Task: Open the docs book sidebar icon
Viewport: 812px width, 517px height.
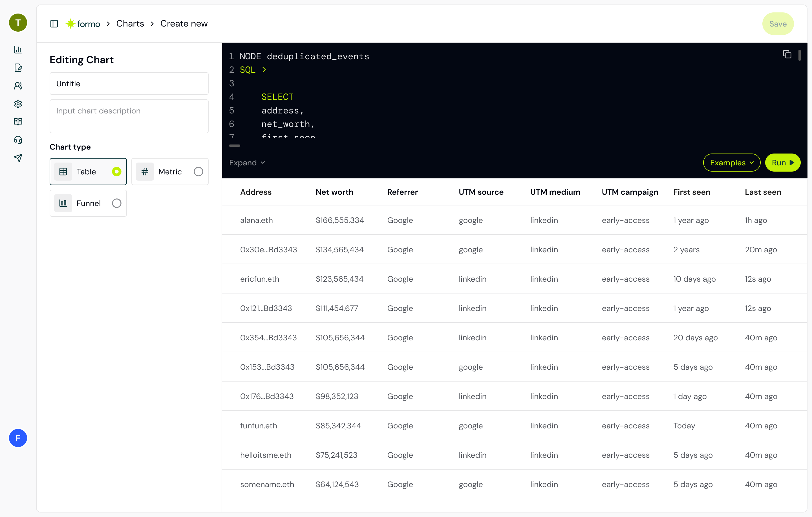Action: pos(18,122)
